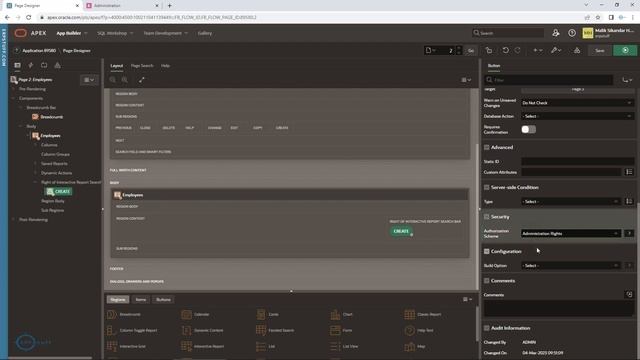Image resolution: width=640 pixels, height=360 pixels.
Task: Click the Save button
Action: click(x=599, y=50)
